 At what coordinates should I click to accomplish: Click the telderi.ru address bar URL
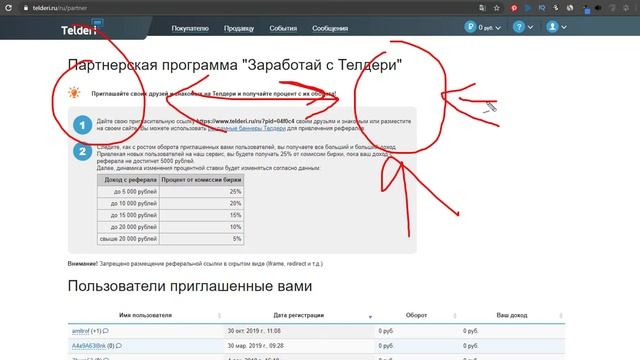click(x=60, y=8)
